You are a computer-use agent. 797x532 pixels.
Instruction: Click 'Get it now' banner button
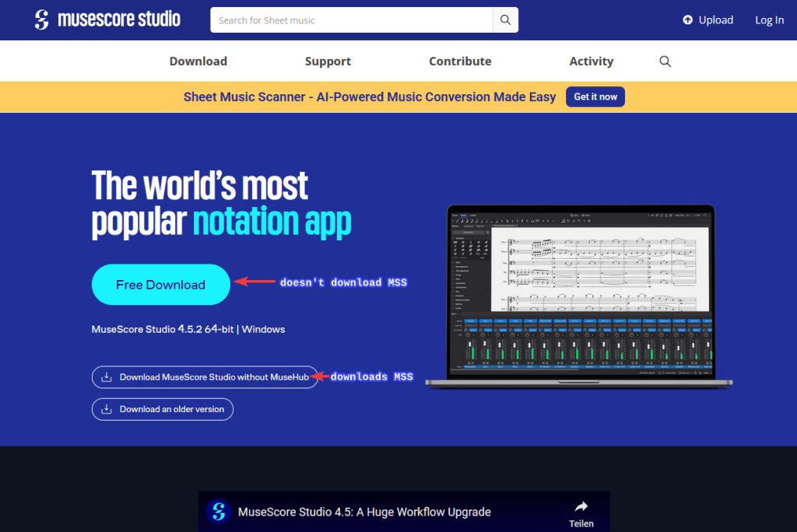tap(595, 97)
